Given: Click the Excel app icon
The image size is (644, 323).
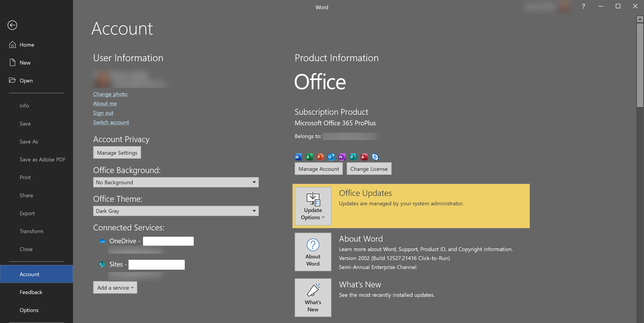Looking at the screenshot, I should point(309,157).
